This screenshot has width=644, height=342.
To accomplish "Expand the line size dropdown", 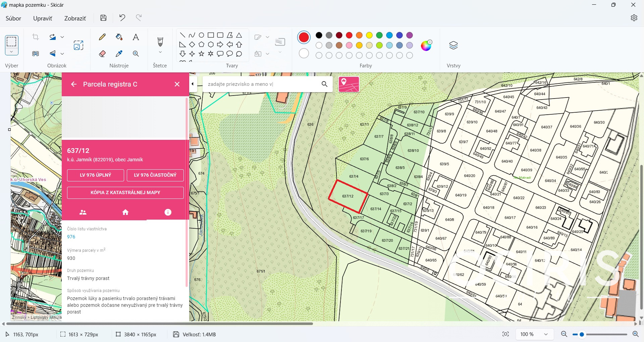I will (280, 52).
